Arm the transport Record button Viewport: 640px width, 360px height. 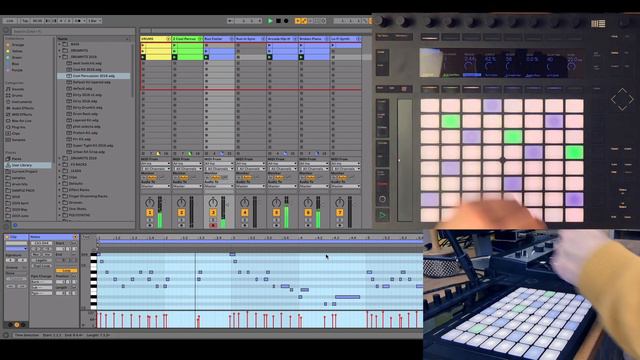pos(286,21)
